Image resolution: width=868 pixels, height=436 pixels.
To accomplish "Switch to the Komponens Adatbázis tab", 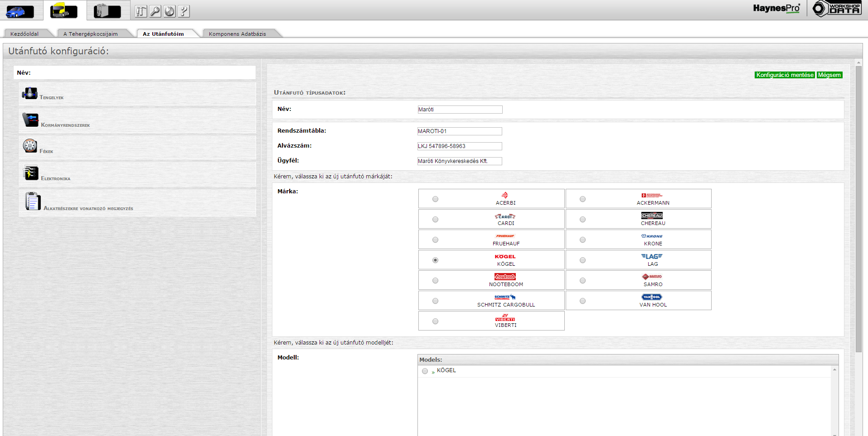I will pos(237,34).
